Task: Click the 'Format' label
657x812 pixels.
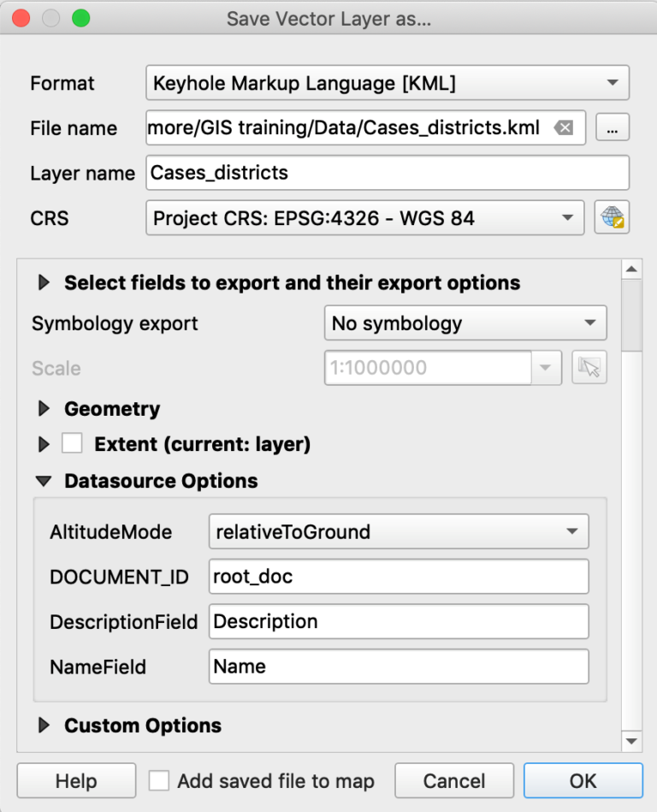Action: pyautogui.click(x=62, y=83)
